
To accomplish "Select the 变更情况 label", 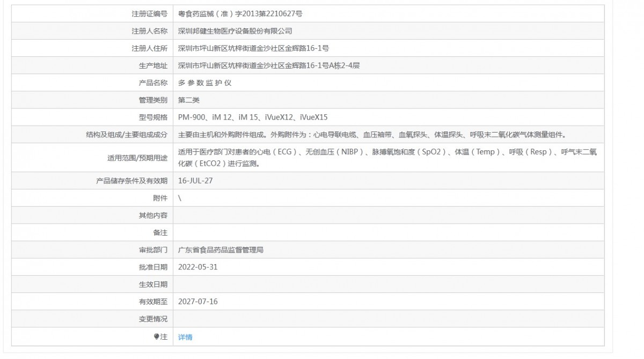I will (153, 318).
